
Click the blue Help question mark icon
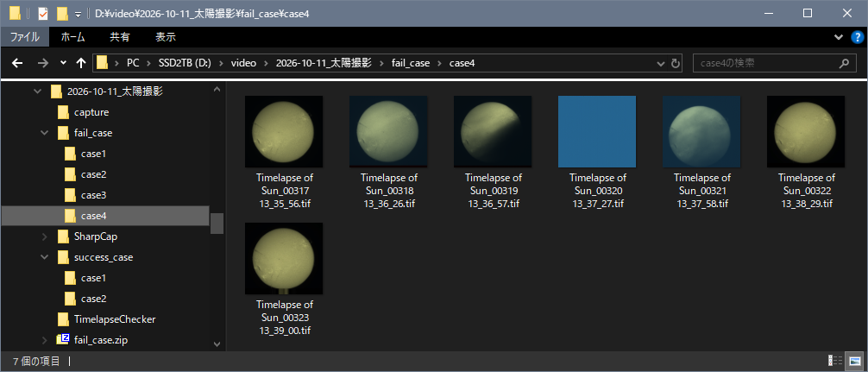click(x=856, y=37)
